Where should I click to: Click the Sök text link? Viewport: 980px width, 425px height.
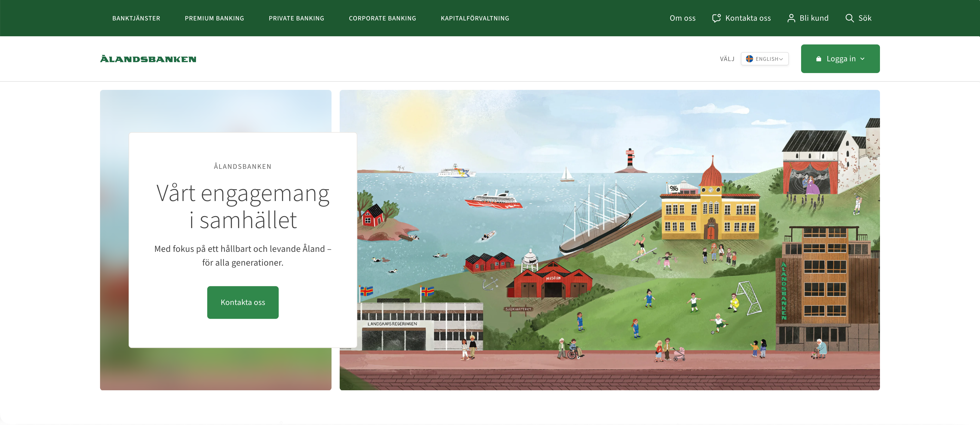pyautogui.click(x=865, y=18)
